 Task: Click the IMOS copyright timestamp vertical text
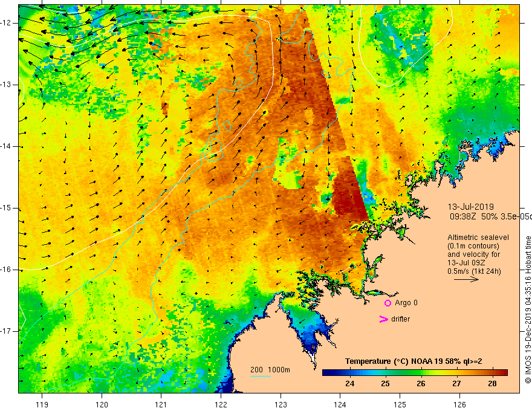[528, 310]
